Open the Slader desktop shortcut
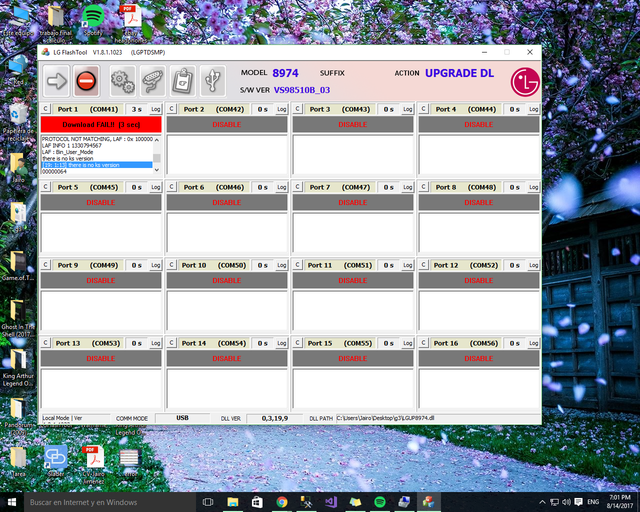 coord(56,461)
